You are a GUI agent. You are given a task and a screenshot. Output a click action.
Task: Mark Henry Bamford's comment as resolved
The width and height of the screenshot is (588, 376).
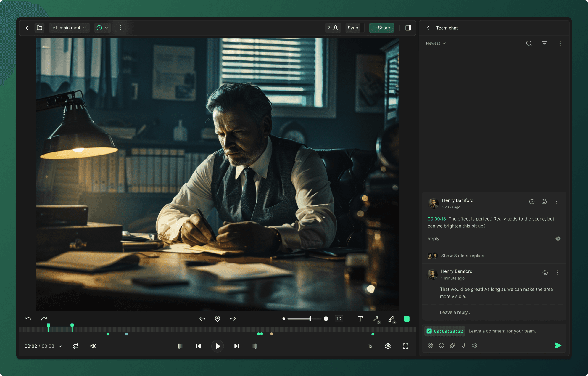(x=532, y=202)
